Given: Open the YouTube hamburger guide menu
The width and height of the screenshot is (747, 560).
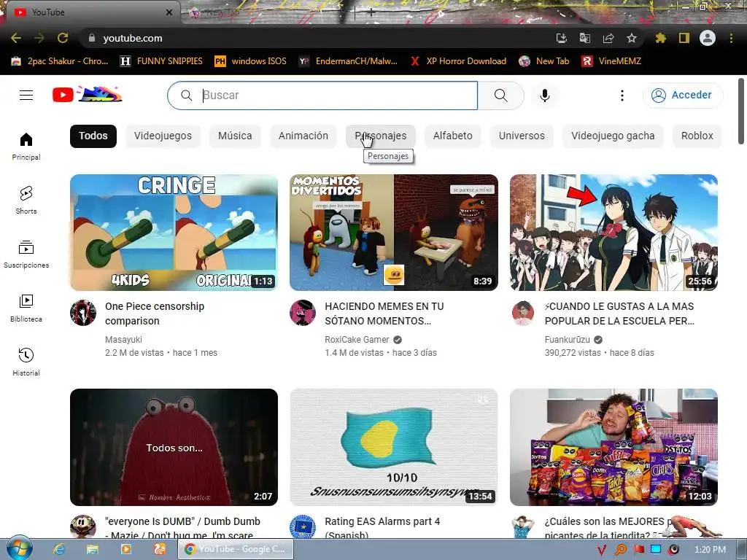Looking at the screenshot, I should pos(26,96).
